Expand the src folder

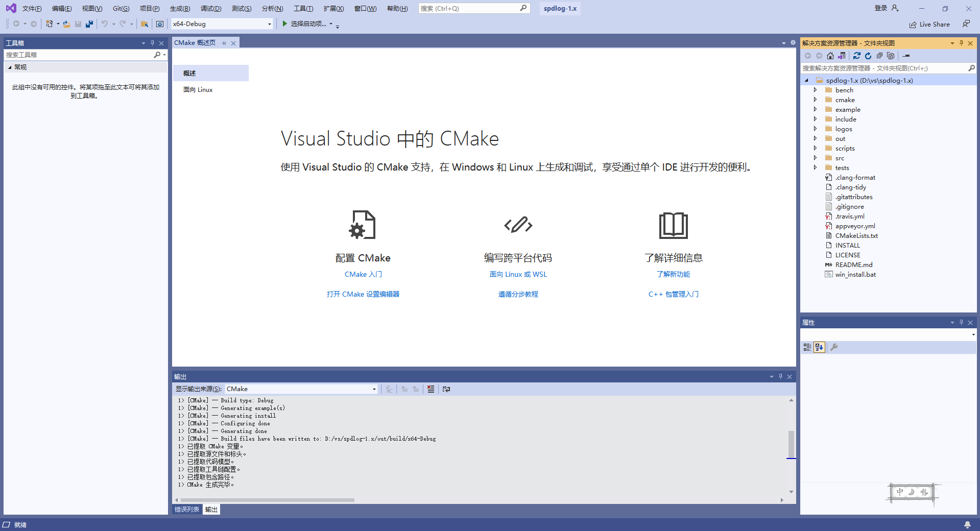[x=815, y=158]
